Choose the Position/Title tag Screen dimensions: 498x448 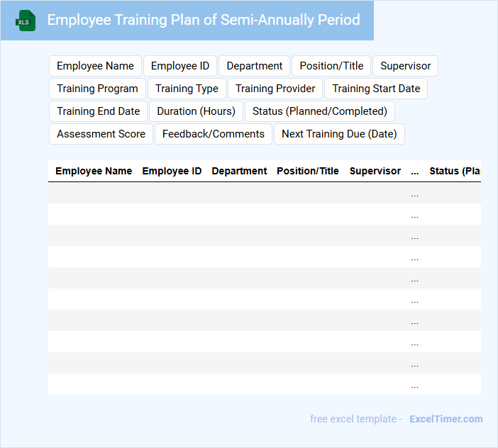331,66
